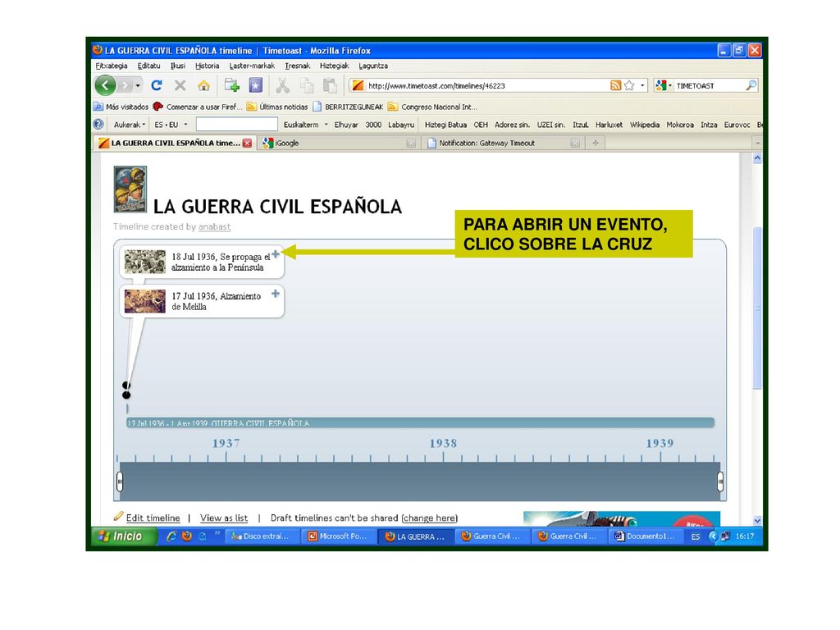Close the LA GUERRA CIVIL ESPAÑOLA tab
This screenshot has width=840, height=630.
(x=247, y=143)
